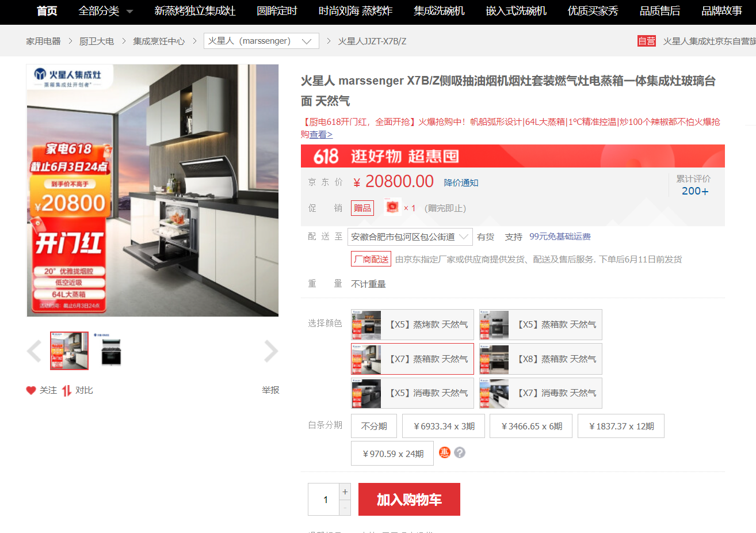Select second stove product thumbnail
Viewport: 756px width, 533px height.
(111, 351)
